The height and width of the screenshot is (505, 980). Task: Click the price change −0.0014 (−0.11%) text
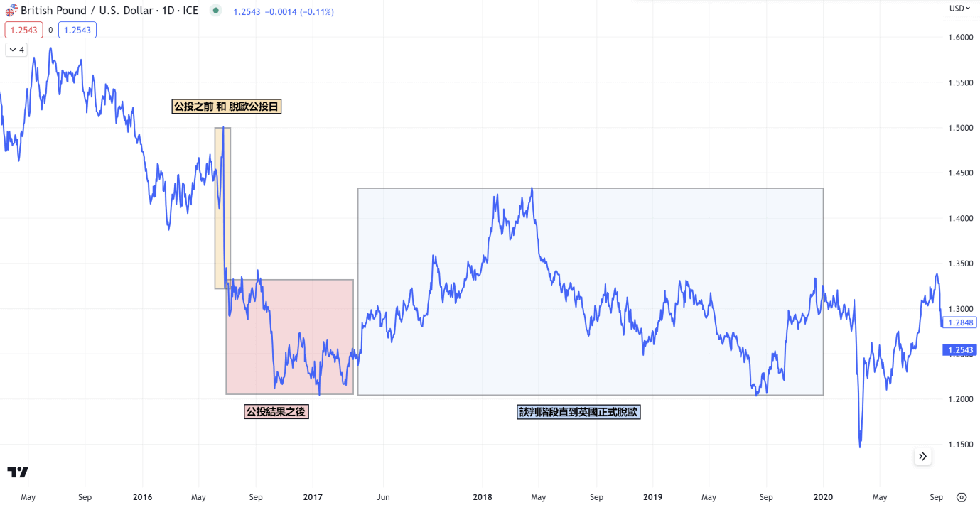(284, 12)
